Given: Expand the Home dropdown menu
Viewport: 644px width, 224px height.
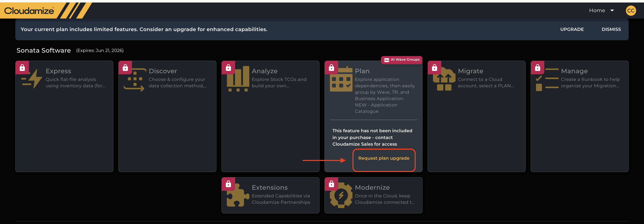Looking at the screenshot, I should 601,10.
